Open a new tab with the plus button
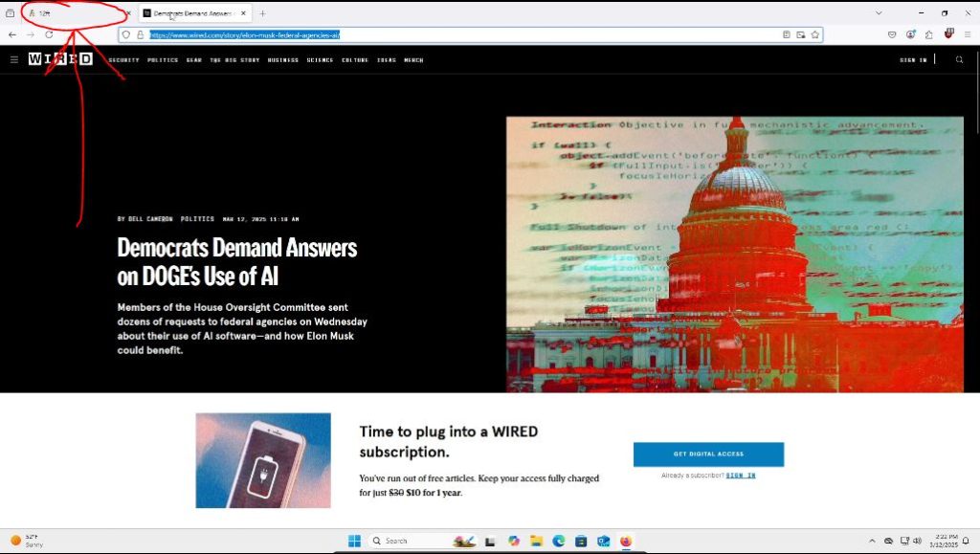Screen dimensions: 980x554 coord(262,13)
